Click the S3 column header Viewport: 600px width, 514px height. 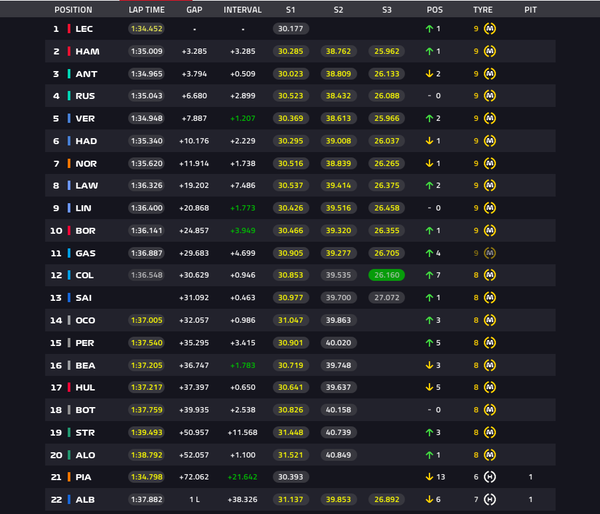386,10
